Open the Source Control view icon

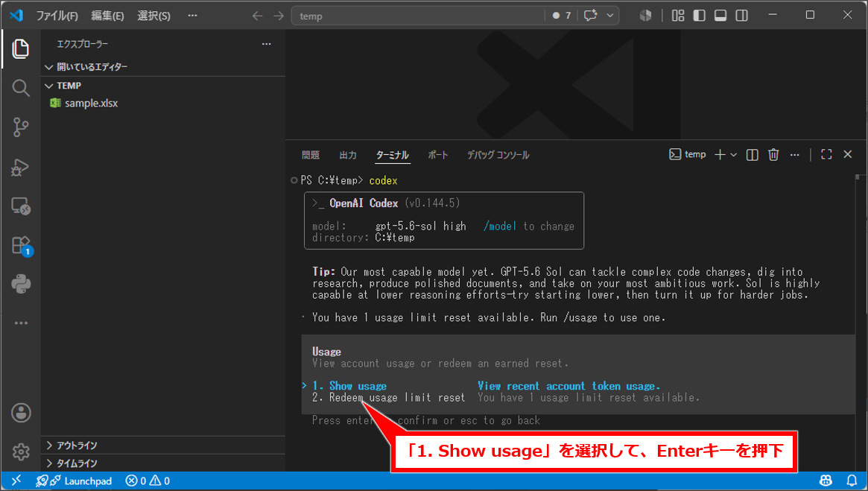(20, 127)
